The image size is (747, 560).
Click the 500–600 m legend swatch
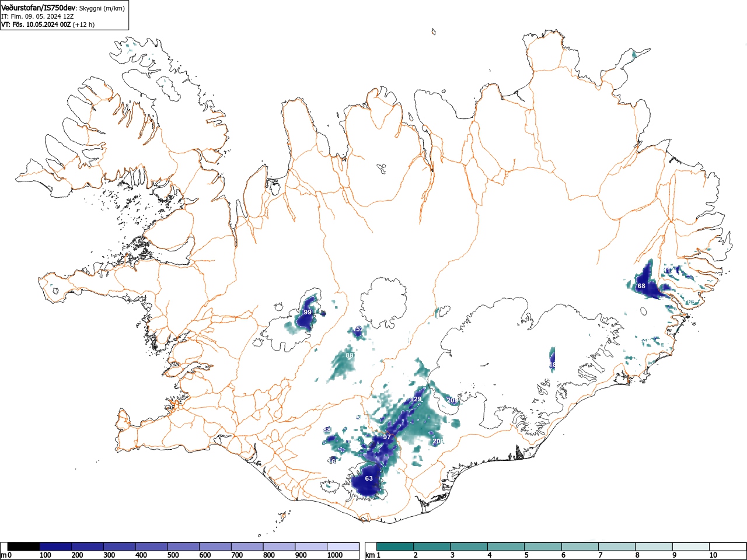click(183, 547)
